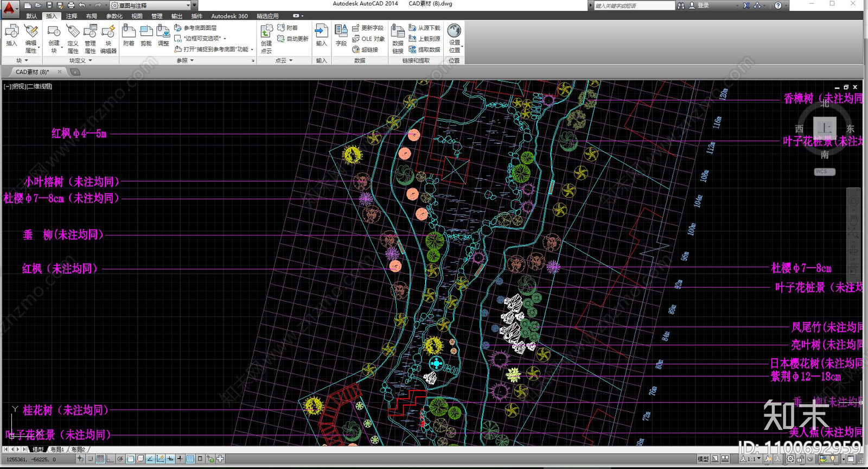Toggle Snap mode in status bar

90,459
